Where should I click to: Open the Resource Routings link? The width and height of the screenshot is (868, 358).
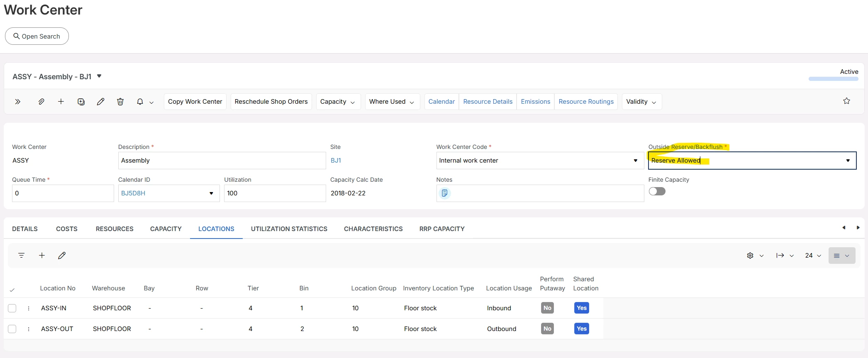[x=586, y=102]
